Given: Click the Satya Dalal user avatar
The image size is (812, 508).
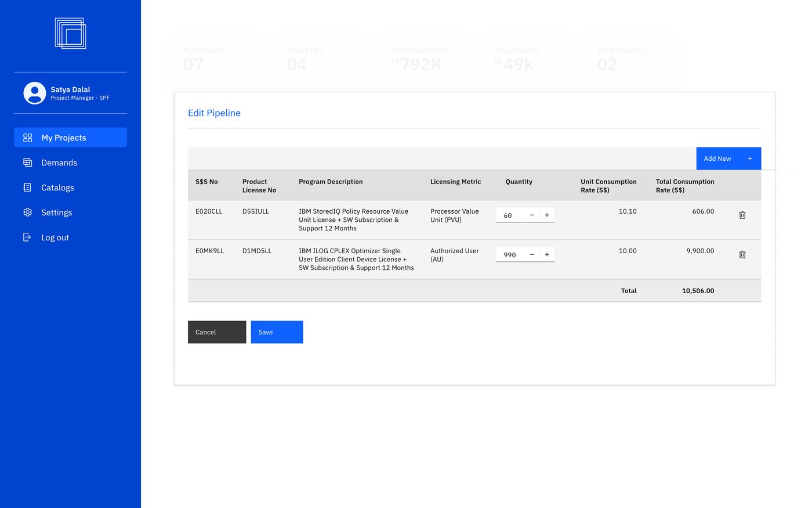Looking at the screenshot, I should click(35, 93).
